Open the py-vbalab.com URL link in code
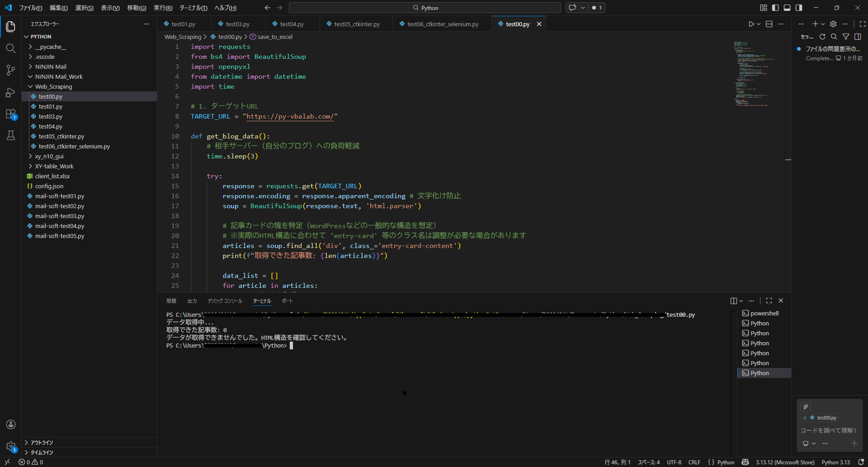The image size is (868, 467). (x=290, y=116)
